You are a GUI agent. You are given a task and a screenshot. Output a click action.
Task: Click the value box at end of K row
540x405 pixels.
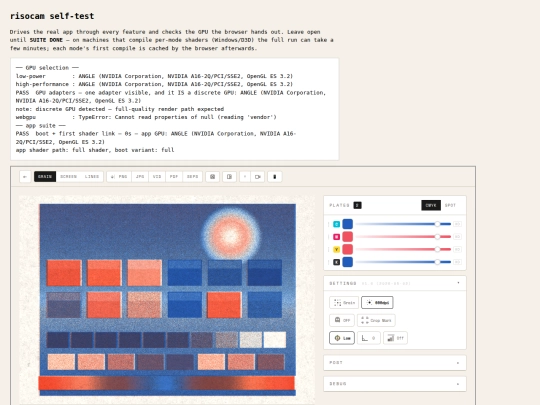point(457,262)
